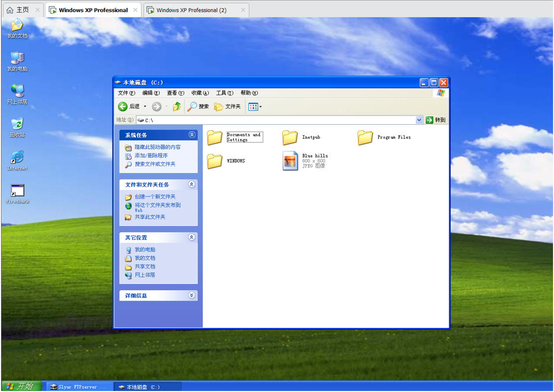Click 搜索文件或文件夹 link
Image resolution: width=554 pixels, height=392 pixels.
155,164
